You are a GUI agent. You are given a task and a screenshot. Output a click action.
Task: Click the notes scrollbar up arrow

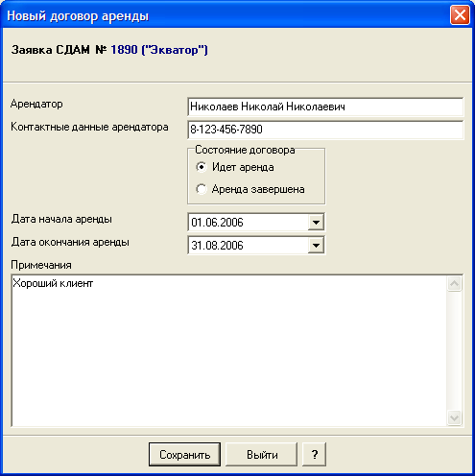454,284
